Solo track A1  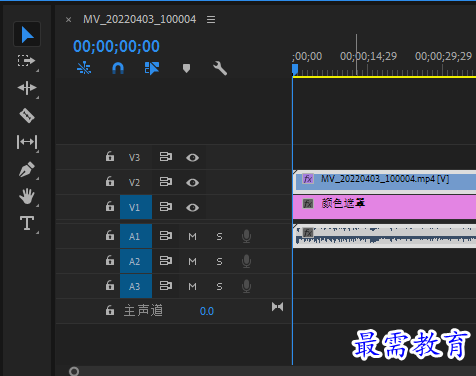pos(219,236)
